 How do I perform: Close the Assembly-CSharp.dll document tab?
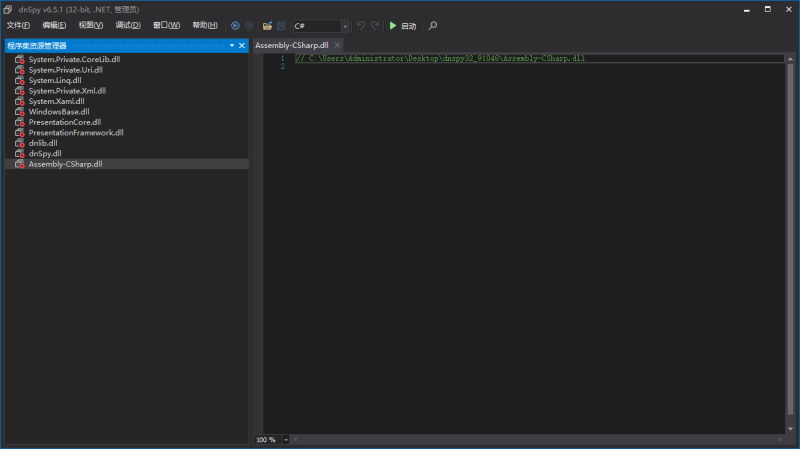point(337,45)
